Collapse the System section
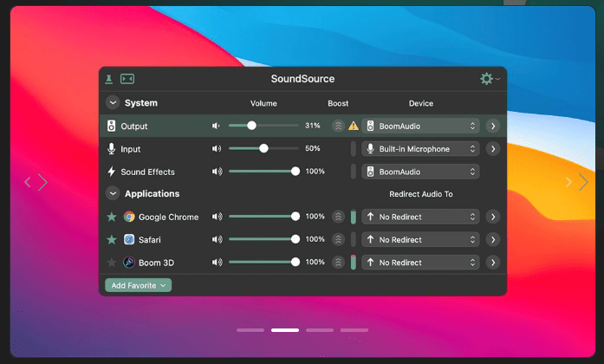 pos(113,103)
